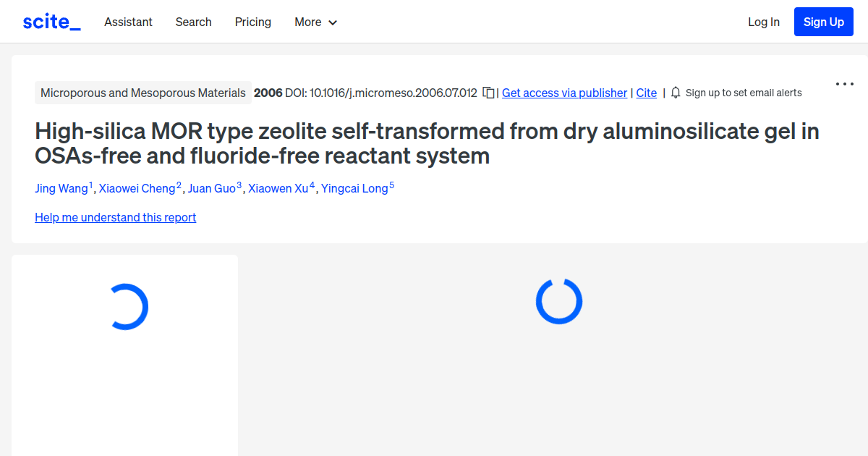Screen dimensions: 868x456
Task: Click the Cite link
Action: click(x=647, y=93)
